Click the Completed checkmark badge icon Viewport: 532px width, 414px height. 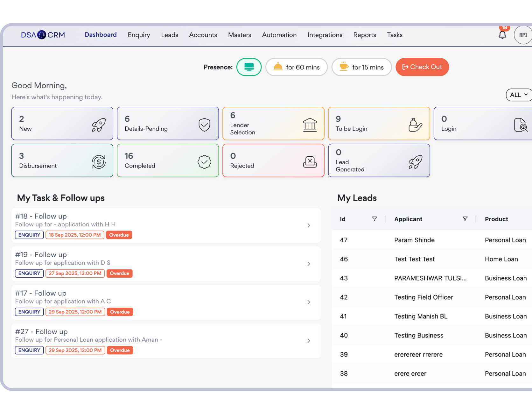point(204,162)
